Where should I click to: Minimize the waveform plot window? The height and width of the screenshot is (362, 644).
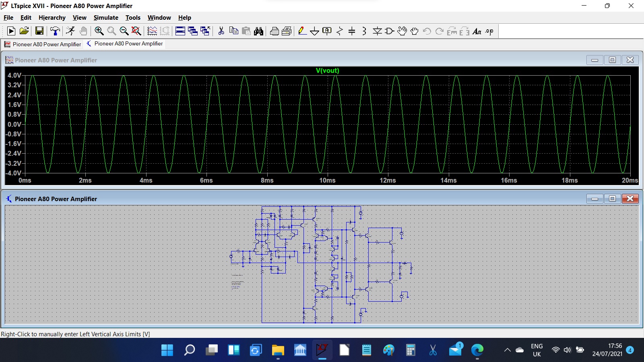tap(594, 60)
